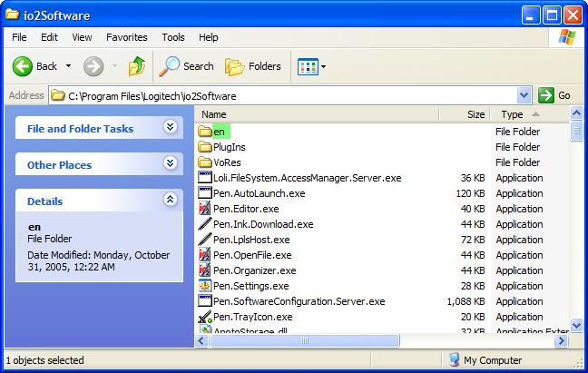The height and width of the screenshot is (373, 588).
Task: Click the vertical scrollbar thumb
Action: [576, 132]
